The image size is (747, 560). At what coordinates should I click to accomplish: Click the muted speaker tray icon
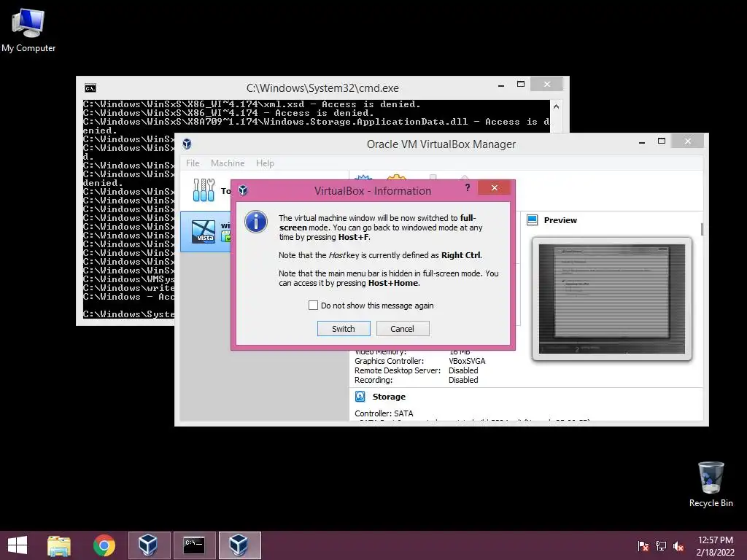click(x=678, y=545)
